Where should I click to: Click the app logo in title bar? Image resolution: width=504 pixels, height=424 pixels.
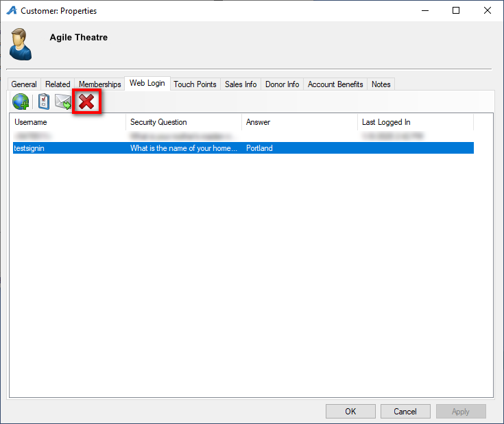(11, 11)
